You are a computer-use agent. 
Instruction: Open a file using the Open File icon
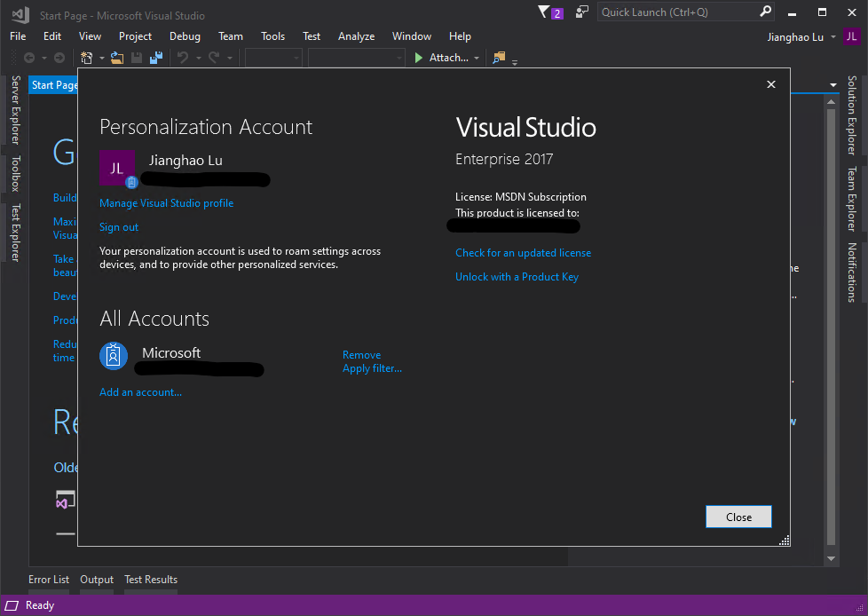pyautogui.click(x=115, y=57)
